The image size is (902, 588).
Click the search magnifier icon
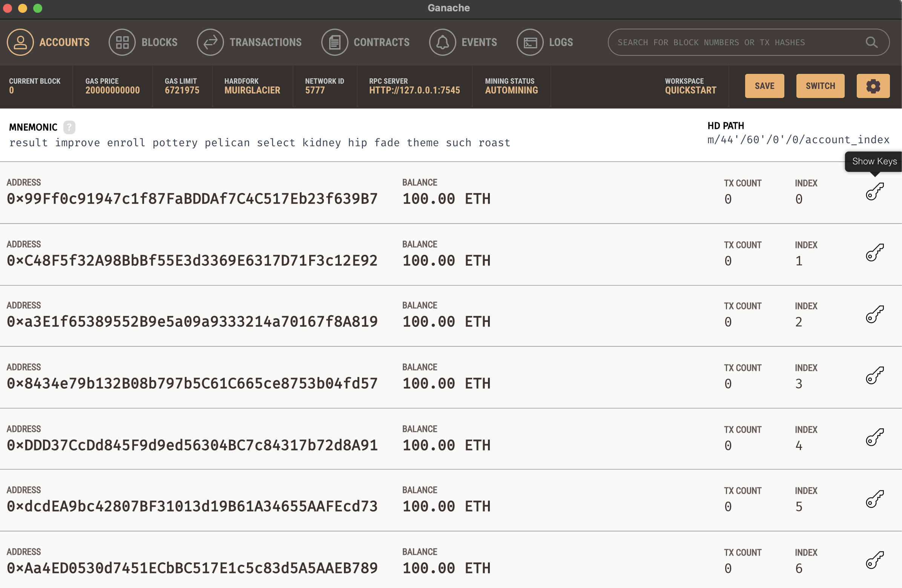[x=871, y=42]
